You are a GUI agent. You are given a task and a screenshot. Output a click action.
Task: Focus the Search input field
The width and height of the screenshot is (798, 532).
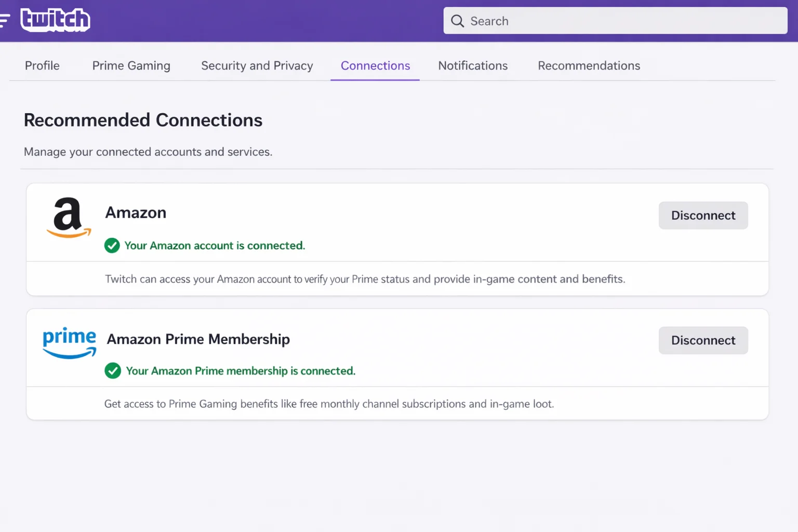(623, 21)
